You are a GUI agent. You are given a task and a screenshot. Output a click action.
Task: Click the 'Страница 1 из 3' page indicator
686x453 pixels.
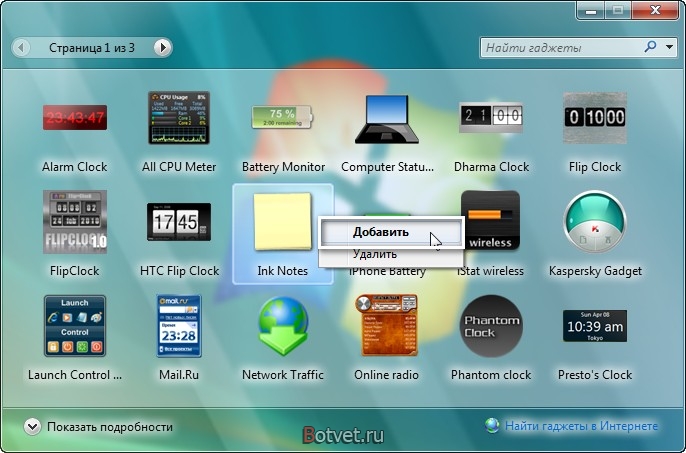pyautogui.click(x=92, y=48)
